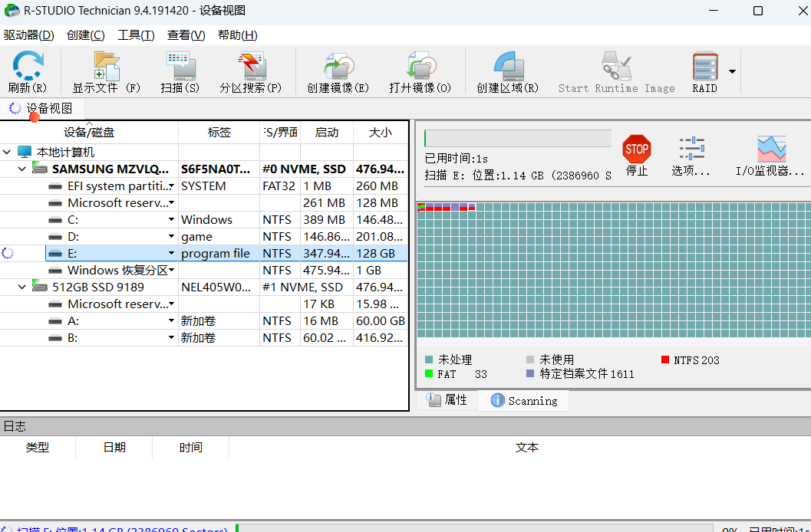Open the Tools (工具) menu
Viewport: 811px width, 532px height.
point(136,35)
